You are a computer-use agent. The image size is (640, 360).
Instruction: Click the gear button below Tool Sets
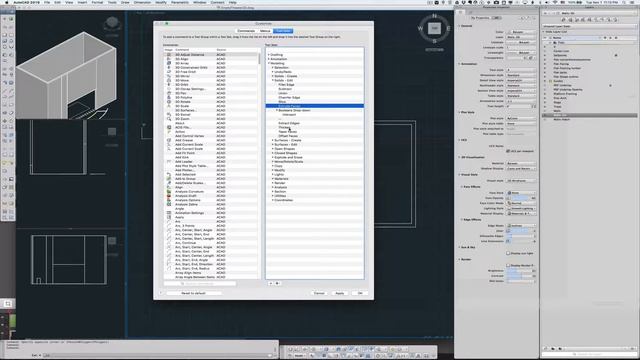(x=277, y=283)
